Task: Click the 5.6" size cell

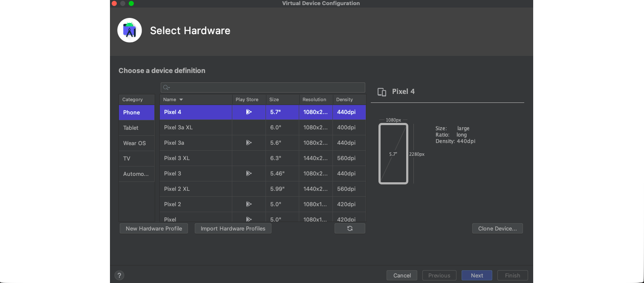Action: click(283, 143)
